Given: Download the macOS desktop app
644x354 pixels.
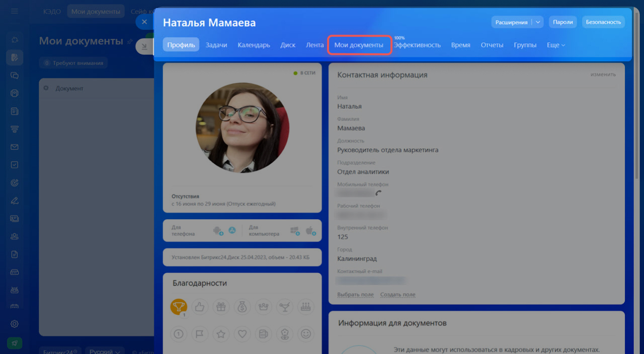Looking at the screenshot, I should (x=310, y=231).
